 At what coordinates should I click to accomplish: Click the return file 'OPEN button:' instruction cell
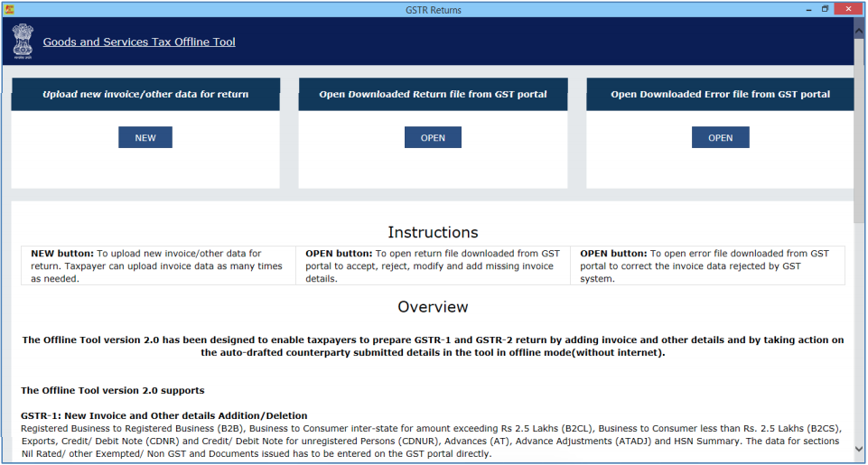433,265
